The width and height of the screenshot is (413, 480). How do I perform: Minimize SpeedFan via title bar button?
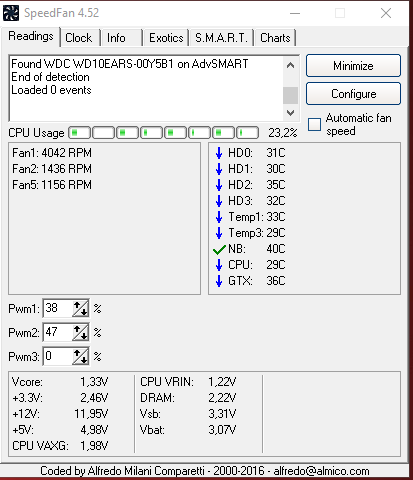click(295, 13)
